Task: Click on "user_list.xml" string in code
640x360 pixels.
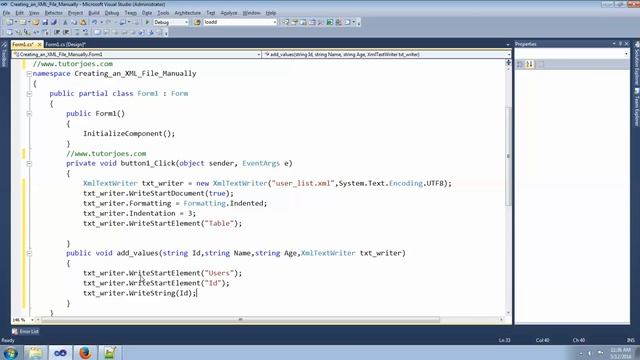Action: point(303,183)
